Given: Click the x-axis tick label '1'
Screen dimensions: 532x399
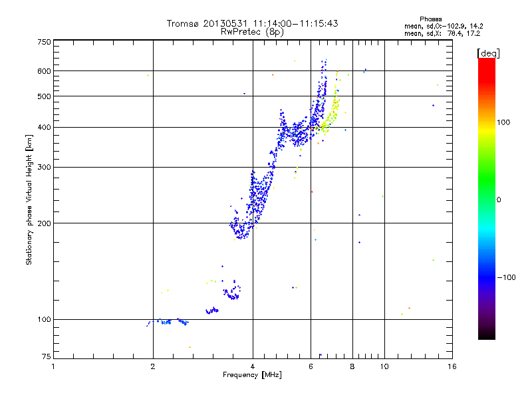Looking at the screenshot, I should pos(53,366).
